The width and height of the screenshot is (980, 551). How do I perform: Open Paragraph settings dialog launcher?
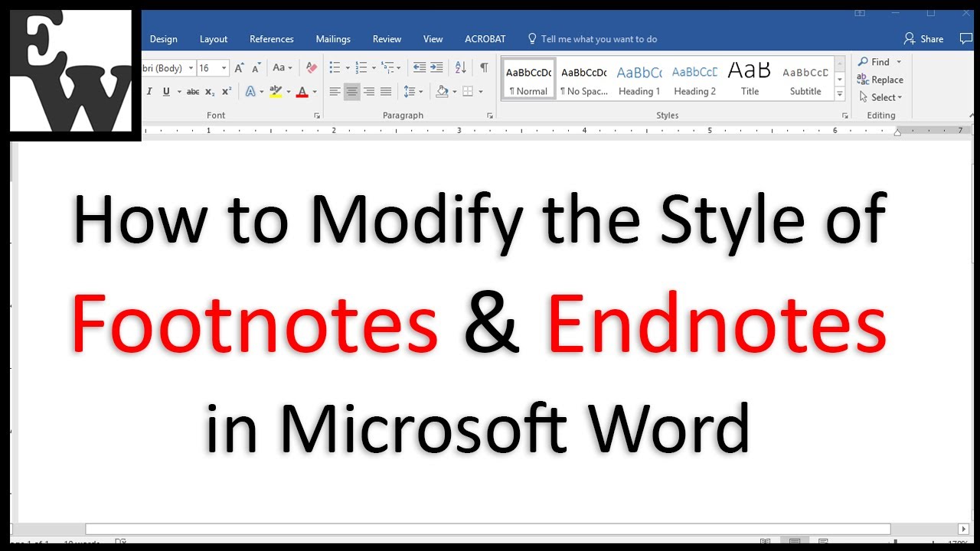tap(490, 116)
